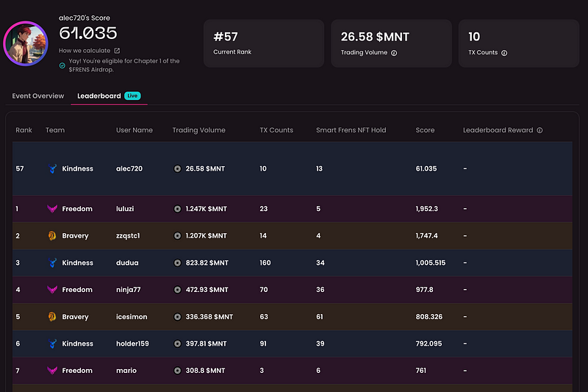Click the external link icon beside How we calculate
This screenshot has height=392, width=588.
coord(117,51)
